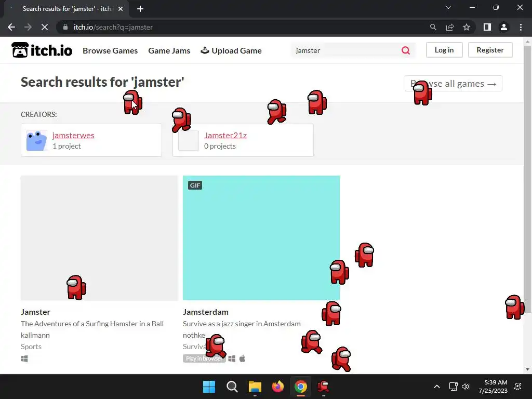Viewport: 532px width, 399px height.
Task: Click the Log in button
Action: click(x=444, y=50)
